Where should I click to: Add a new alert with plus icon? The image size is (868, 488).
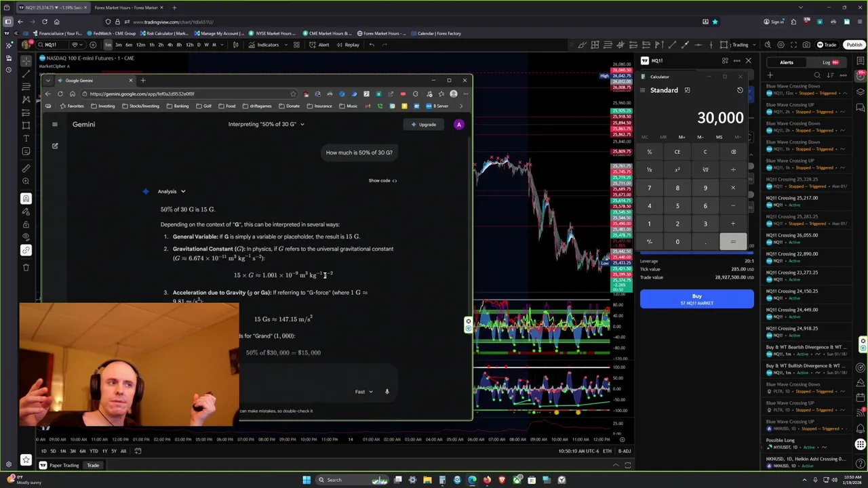(770, 75)
